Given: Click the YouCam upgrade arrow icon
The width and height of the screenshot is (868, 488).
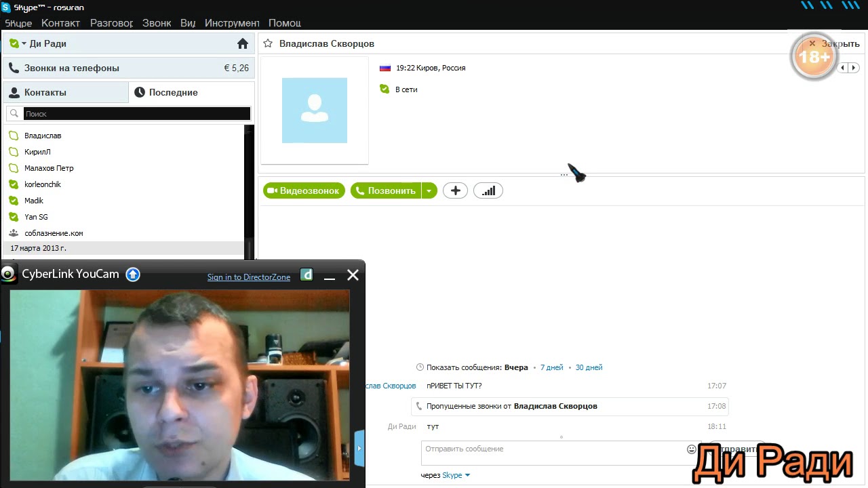Looking at the screenshot, I should [133, 274].
